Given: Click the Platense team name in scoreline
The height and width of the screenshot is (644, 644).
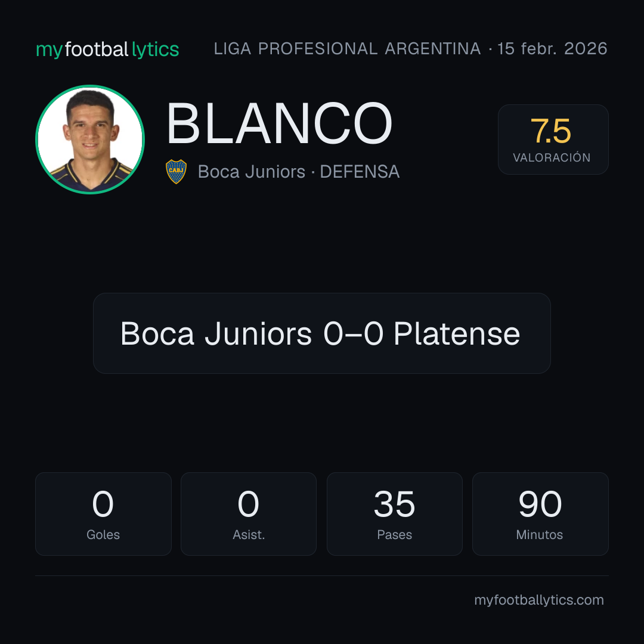Looking at the screenshot, I should tap(457, 333).
